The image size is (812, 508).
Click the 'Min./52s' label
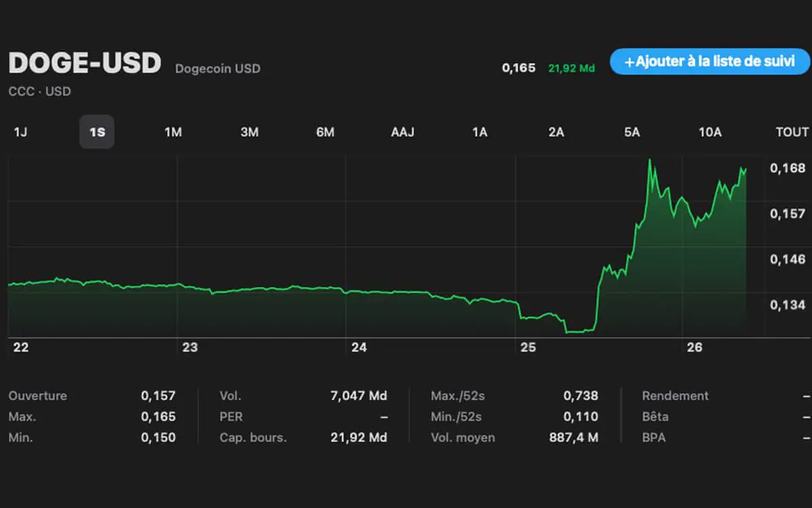(x=456, y=417)
